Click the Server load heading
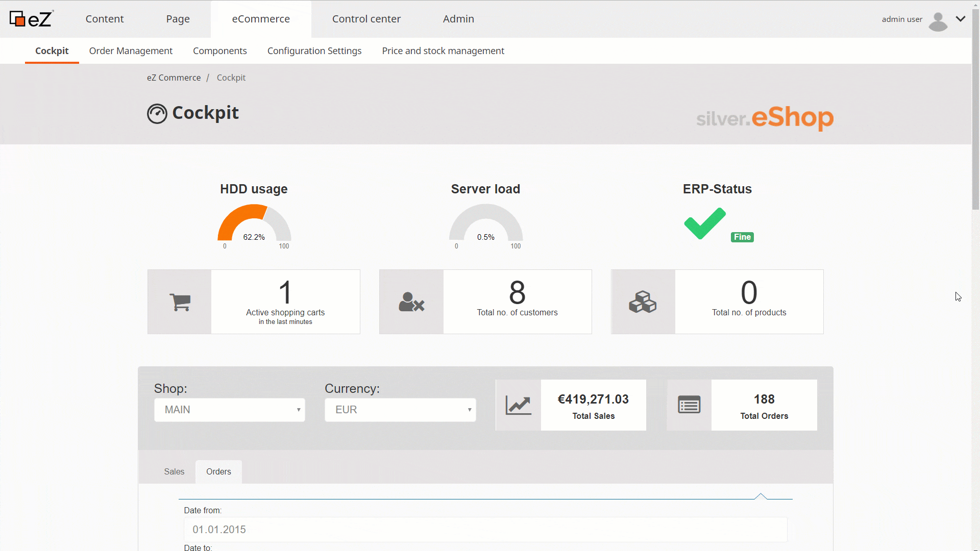Viewport: 980px width, 551px height. point(485,189)
